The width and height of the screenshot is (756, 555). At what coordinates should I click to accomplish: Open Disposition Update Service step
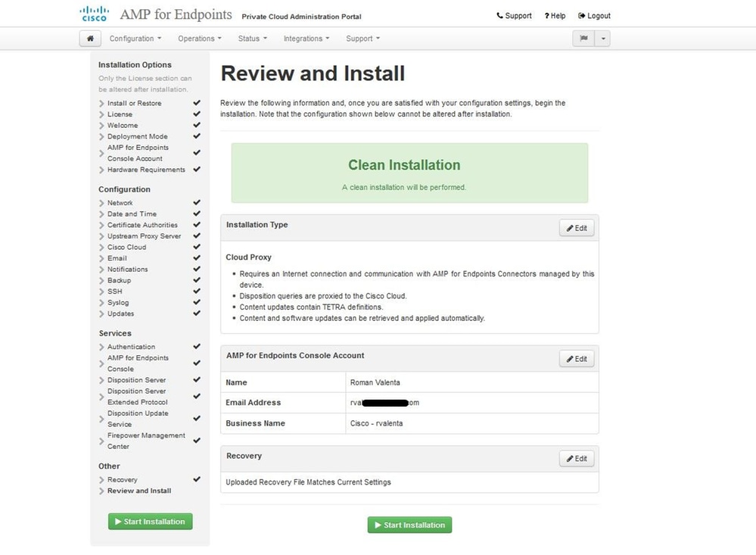click(138, 419)
